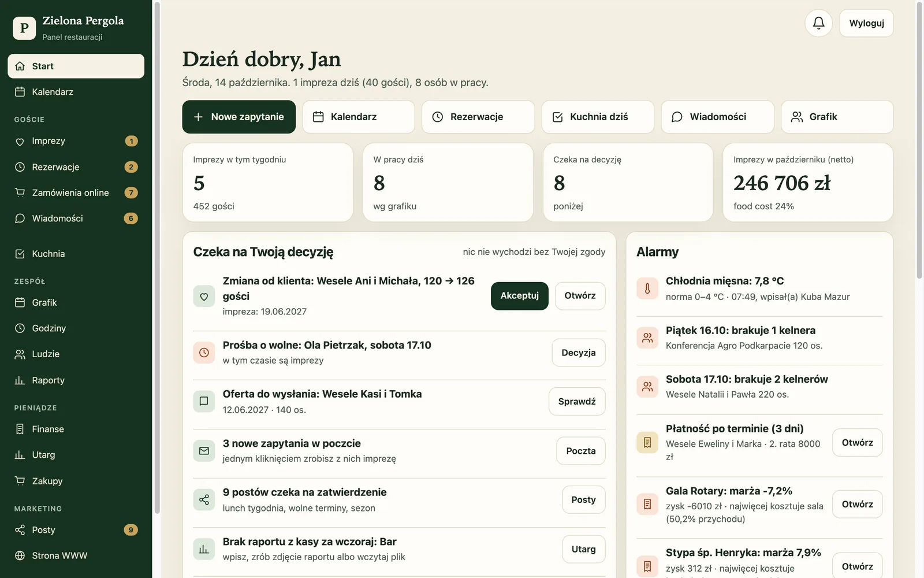Open Start in the sidebar
The width and height of the screenshot is (924, 578).
[x=76, y=66]
